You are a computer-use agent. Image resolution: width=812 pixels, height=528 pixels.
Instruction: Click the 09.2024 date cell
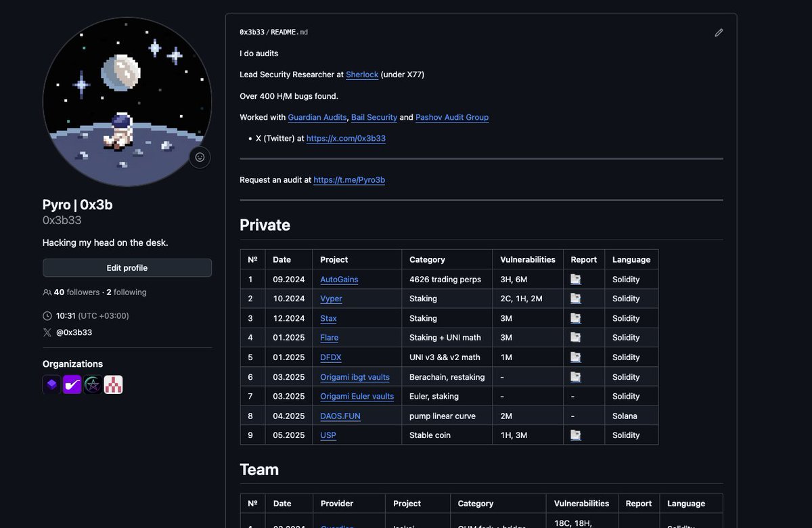289,280
